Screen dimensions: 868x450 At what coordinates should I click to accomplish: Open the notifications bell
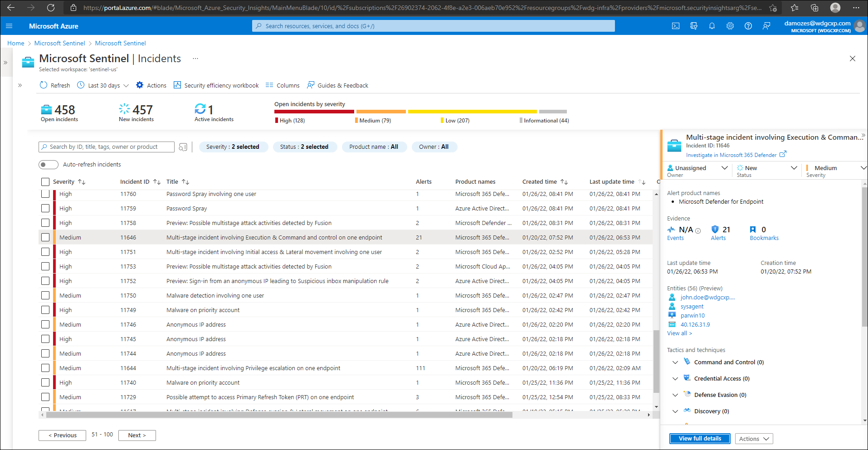click(x=712, y=26)
